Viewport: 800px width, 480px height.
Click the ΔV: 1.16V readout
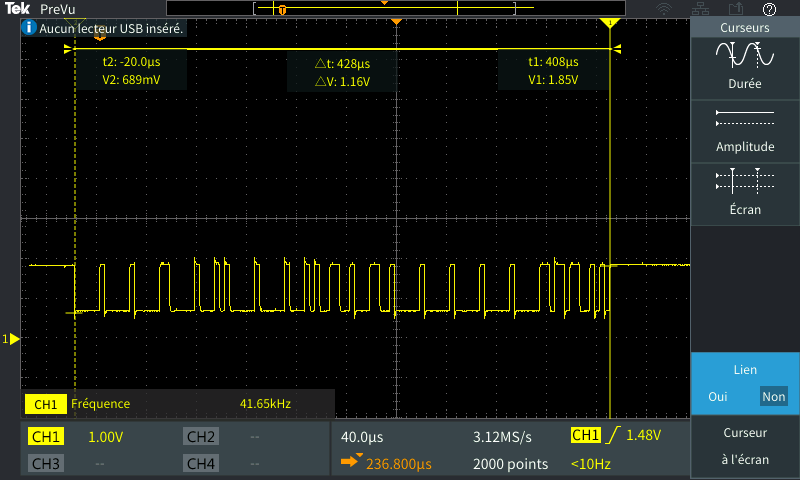[342, 82]
